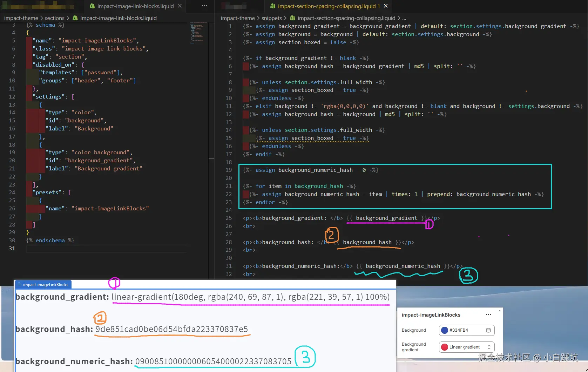Click the '{{ background_numeric_hash }}' output line
Screen dimensions: 588x372
[353, 266]
